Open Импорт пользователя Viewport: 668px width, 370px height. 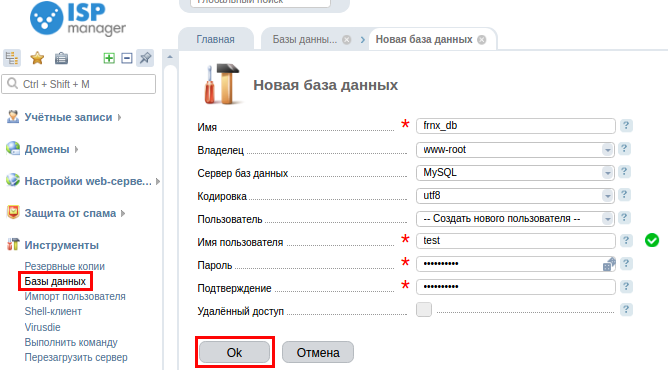click(x=75, y=296)
